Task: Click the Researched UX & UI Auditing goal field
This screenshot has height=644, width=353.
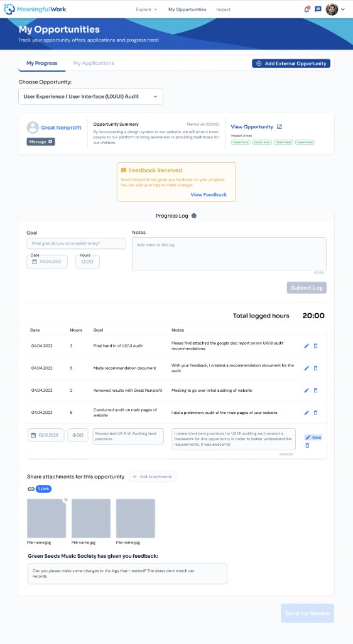Action: tap(128, 436)
